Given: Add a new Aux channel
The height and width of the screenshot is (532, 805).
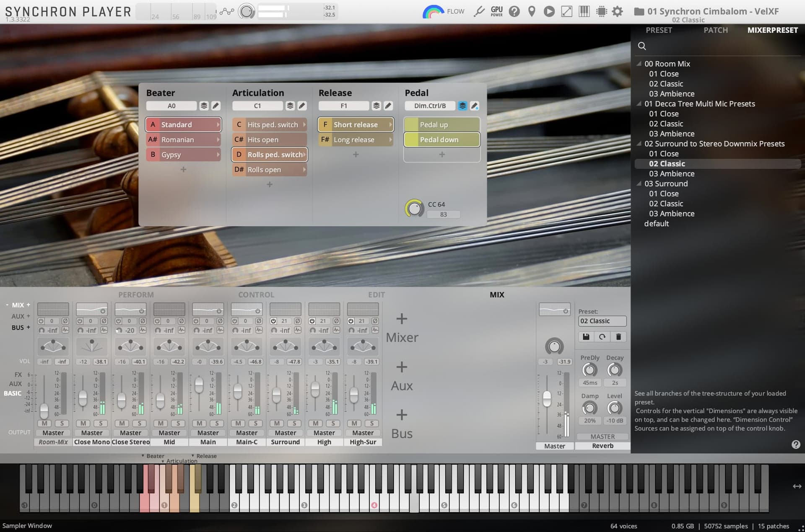Looking at the screenshot, I should click(x=402, y=377).
